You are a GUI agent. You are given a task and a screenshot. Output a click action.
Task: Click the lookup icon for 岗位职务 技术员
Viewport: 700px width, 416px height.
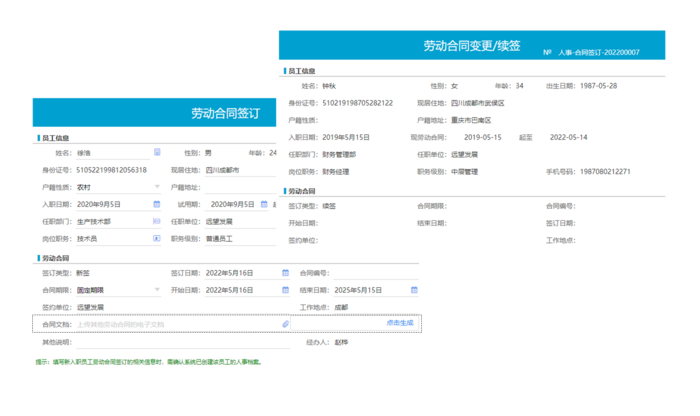pos(157,238)
